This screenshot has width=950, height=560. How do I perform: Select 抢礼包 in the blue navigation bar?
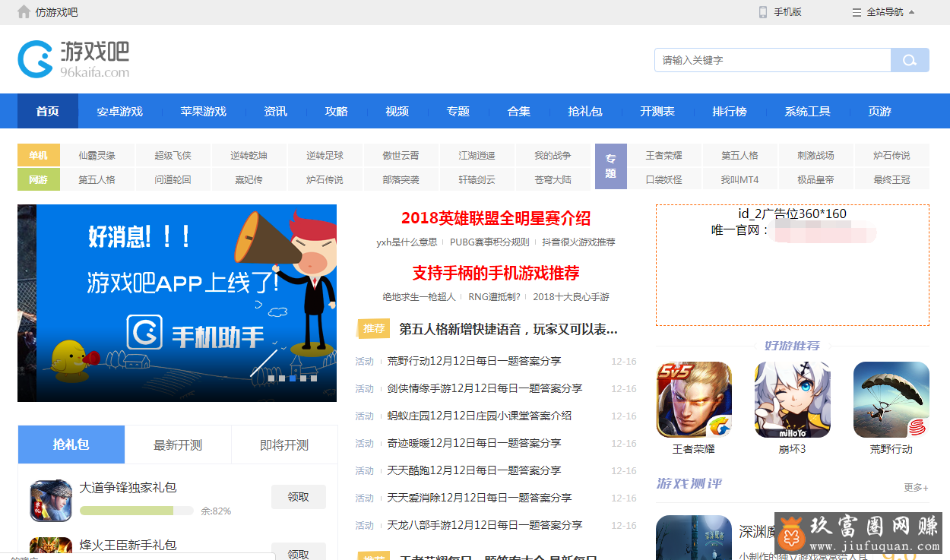click(585, 111)
